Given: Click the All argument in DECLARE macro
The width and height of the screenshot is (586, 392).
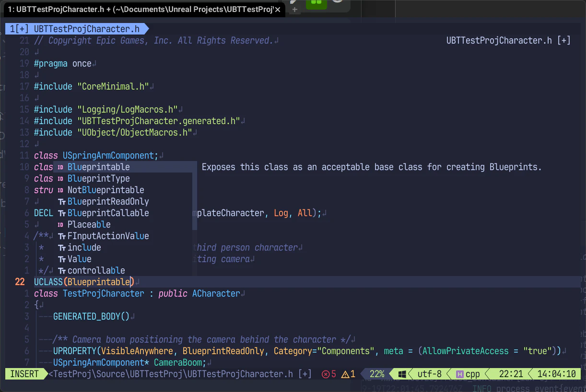Looking at the screenshot, I should 305,213.
